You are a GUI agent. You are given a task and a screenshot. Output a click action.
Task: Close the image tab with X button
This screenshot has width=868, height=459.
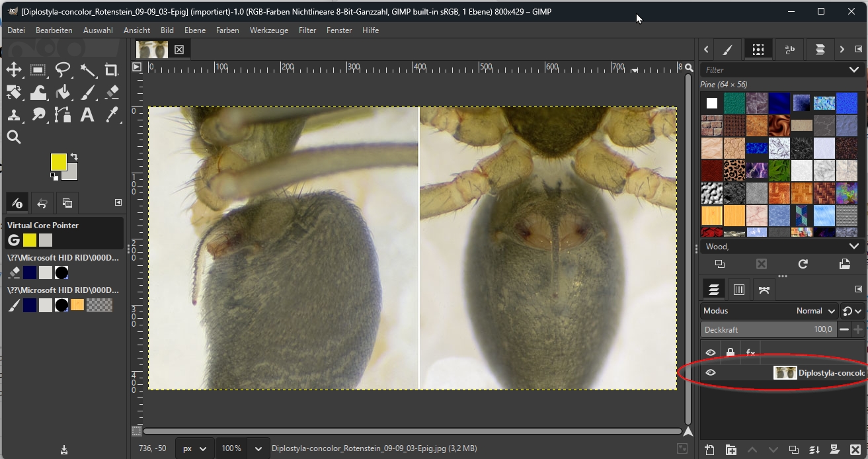179,50
